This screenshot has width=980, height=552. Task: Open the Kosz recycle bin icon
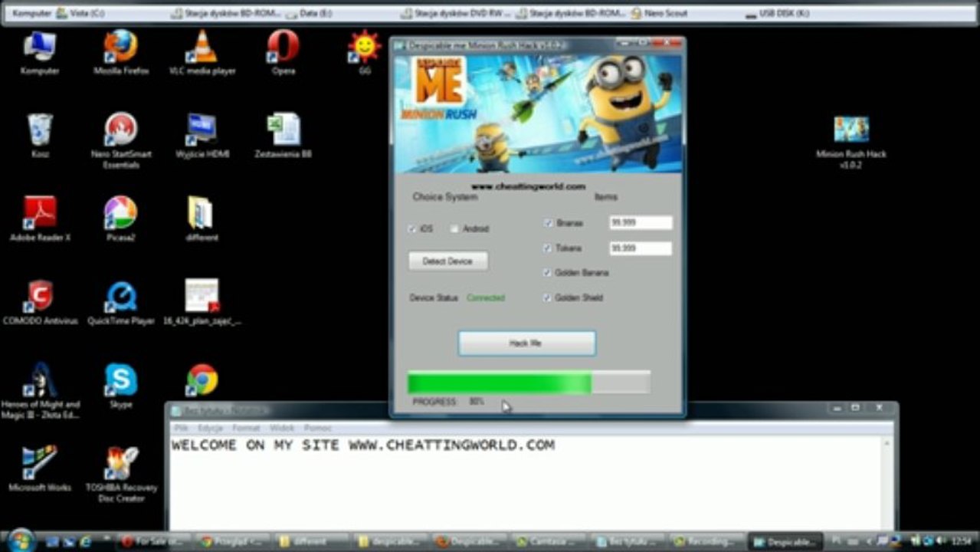pyautogui.click(x=40, y=136)
